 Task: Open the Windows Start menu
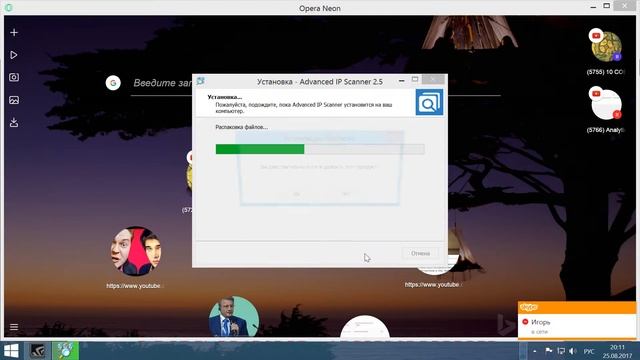coord(11,351)
